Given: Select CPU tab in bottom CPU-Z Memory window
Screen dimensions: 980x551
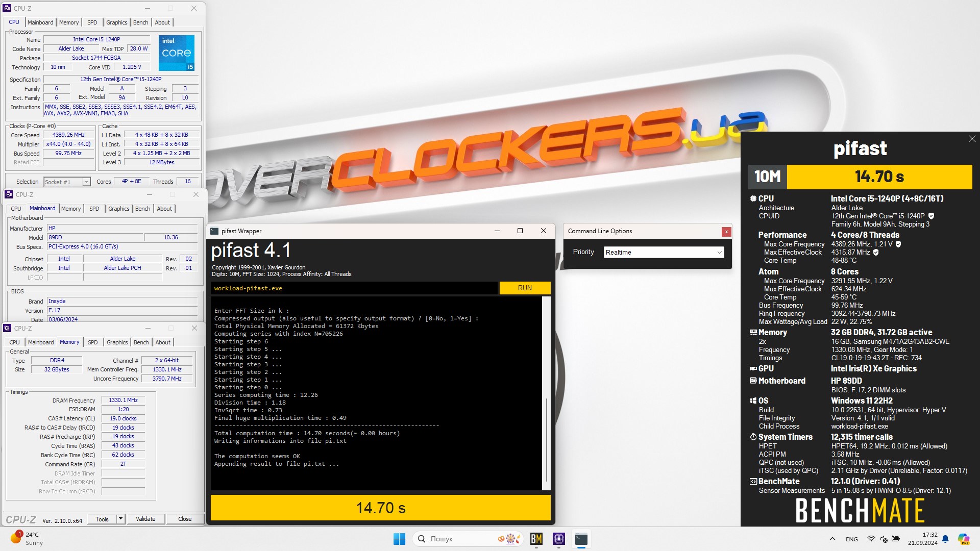Looking at the screenshot, I should (15, 342).
